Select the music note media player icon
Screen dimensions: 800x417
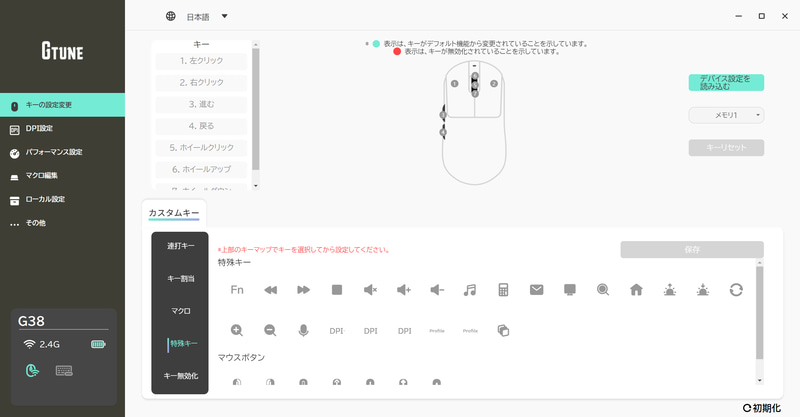click(470, 290)
